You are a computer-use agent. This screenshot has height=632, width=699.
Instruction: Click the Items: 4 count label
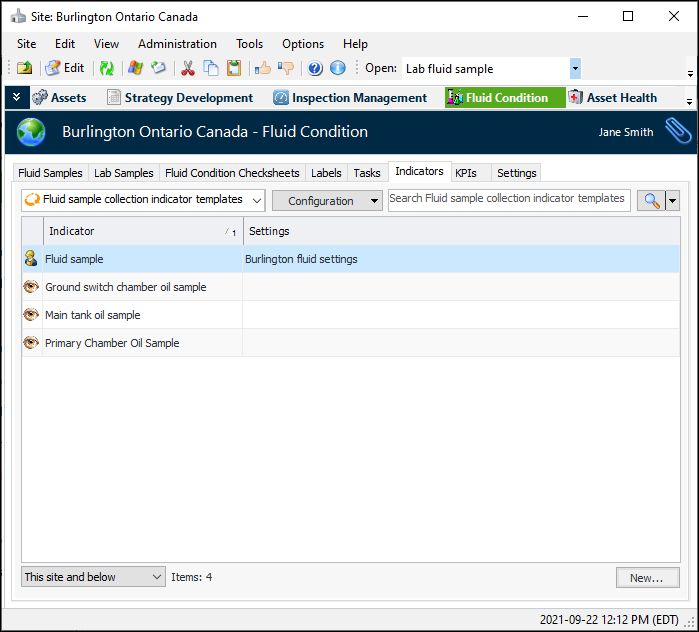pyautogui.click(x=192, y=577)
